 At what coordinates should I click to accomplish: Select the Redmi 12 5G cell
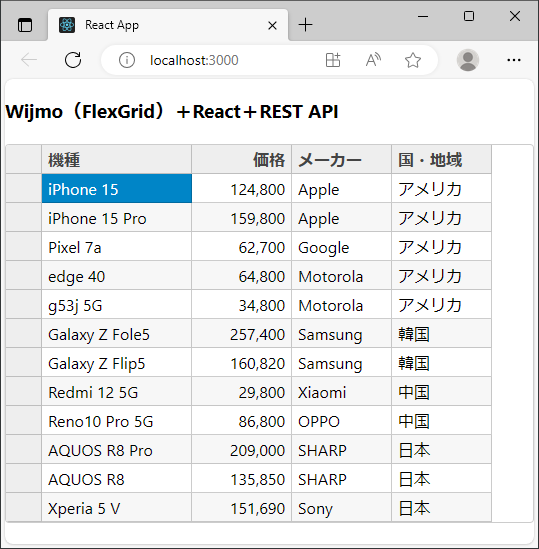pyautogui.click(x=117, y=392)
